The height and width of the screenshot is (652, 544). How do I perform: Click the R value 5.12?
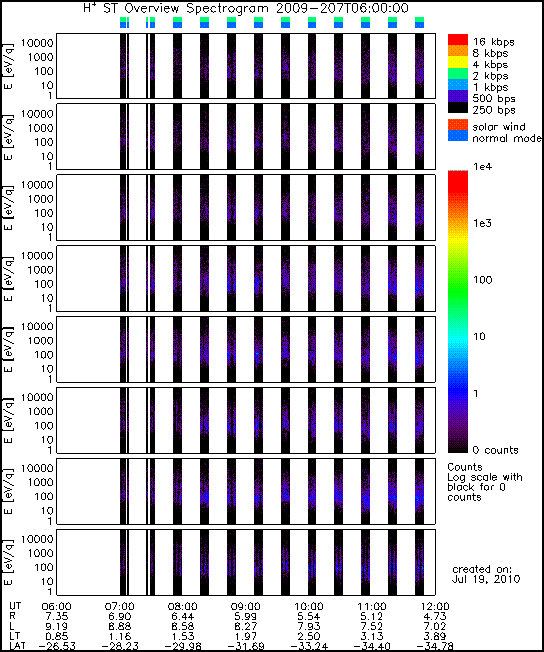372,617
